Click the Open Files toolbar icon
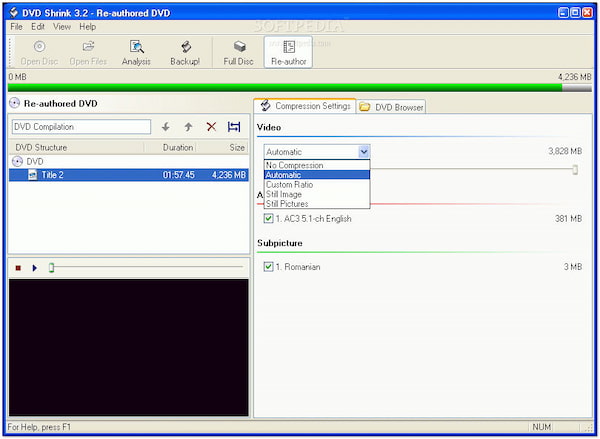 (88, 52)
